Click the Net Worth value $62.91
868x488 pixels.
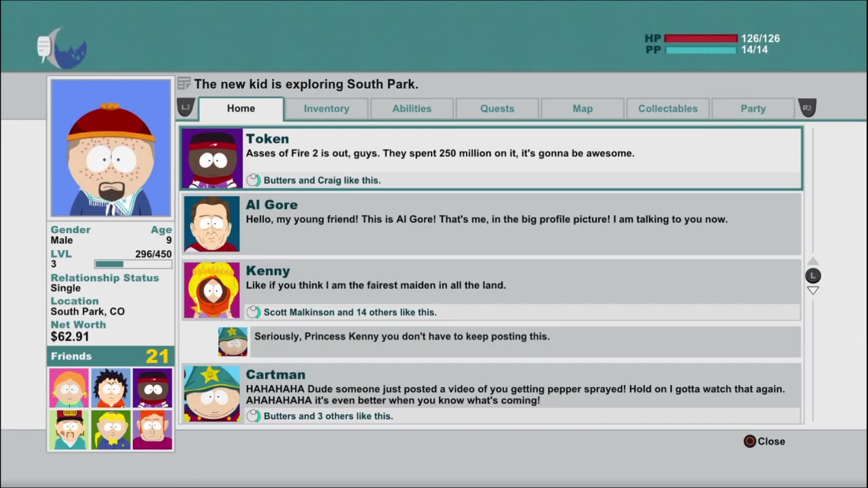pos(70,337)
